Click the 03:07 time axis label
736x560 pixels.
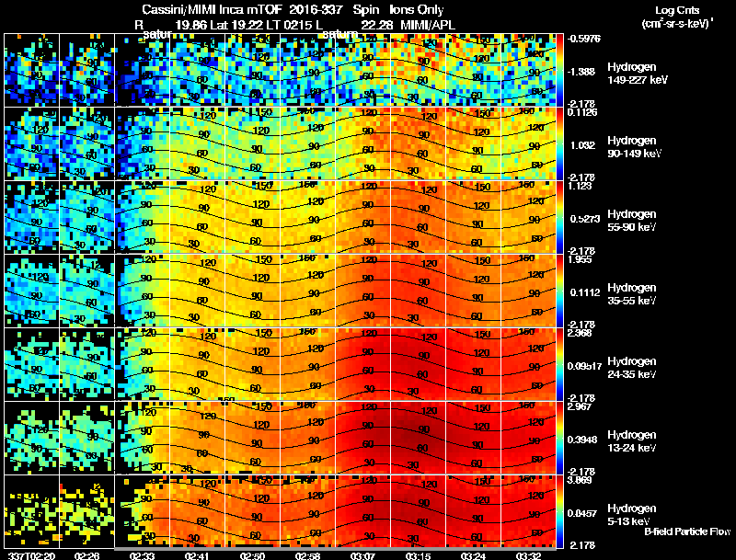[362, 555]
